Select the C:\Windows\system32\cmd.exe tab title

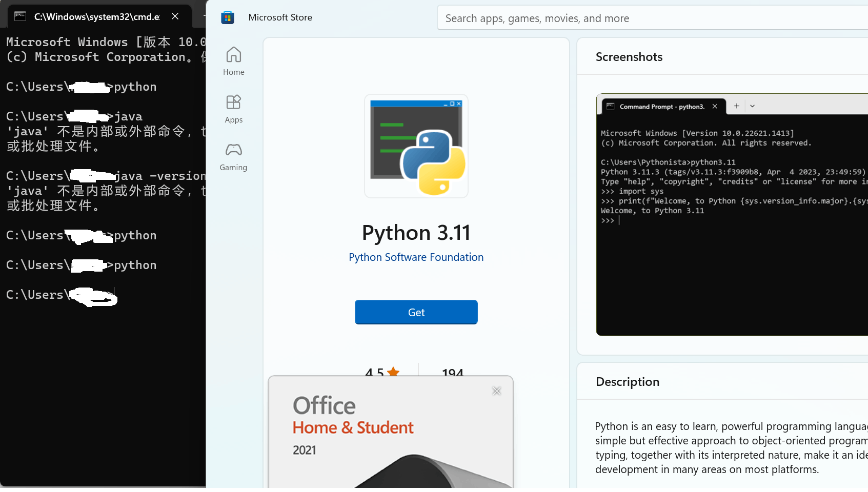[97, 17]
